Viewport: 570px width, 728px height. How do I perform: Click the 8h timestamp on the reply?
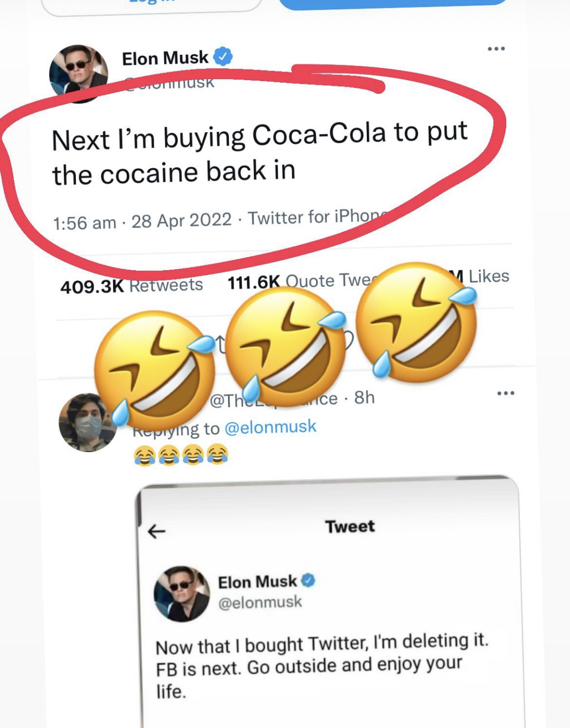[x=364, y=397]
